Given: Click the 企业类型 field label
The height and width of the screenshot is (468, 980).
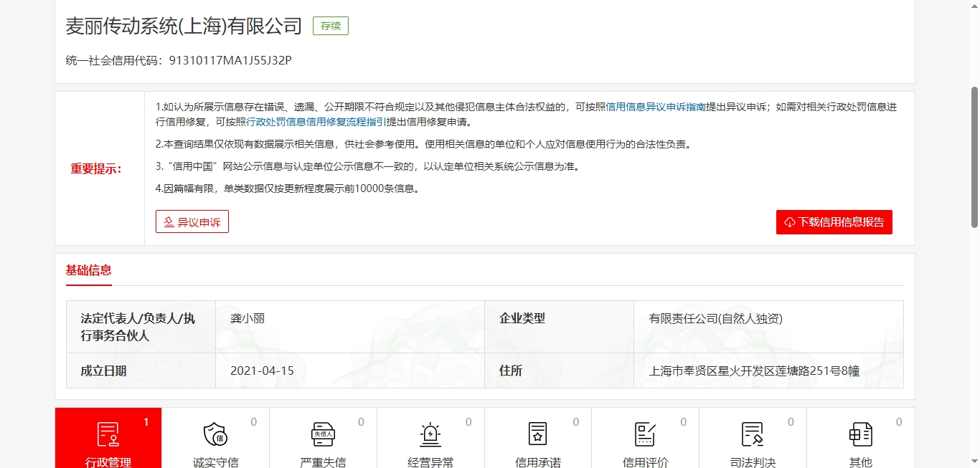Looking at the screenshot, I should pos(522,318).
